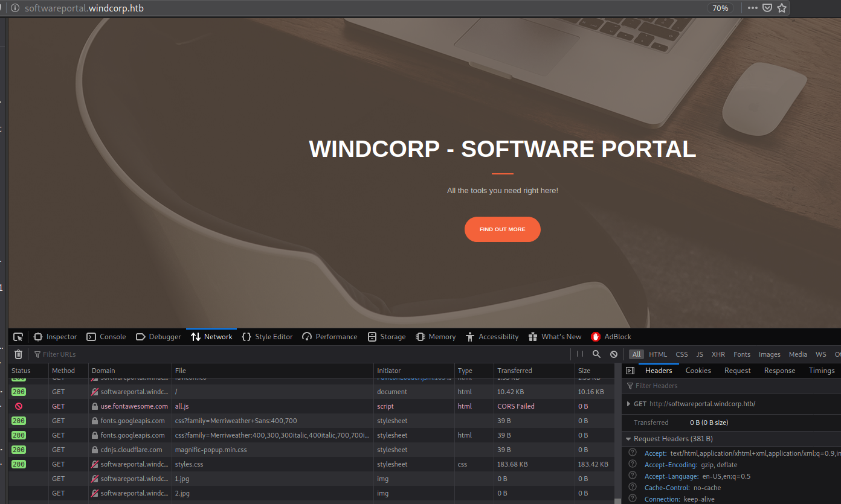
Task: Toggle the HTML request type filter
Action: [x=658, y=354]
